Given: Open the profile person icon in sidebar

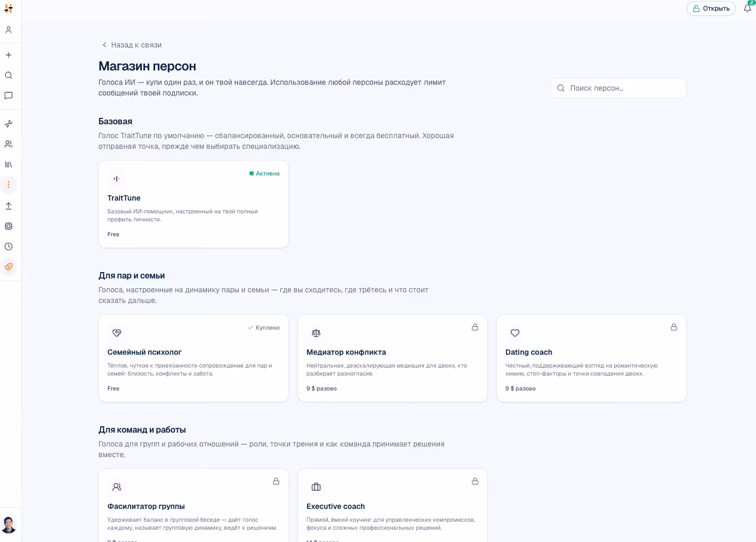Looking at the screenshot, I should click(9, 30).
